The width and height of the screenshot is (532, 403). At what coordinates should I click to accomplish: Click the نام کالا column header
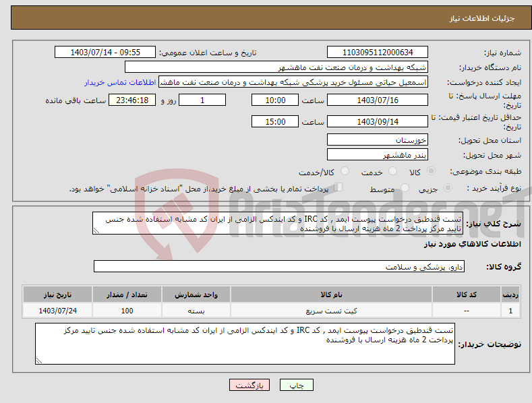(331, 294)
